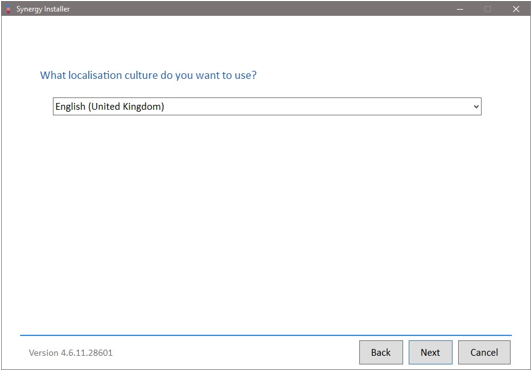
Task: Minimize the Synergy Installer window
Action: pos(460,9)
